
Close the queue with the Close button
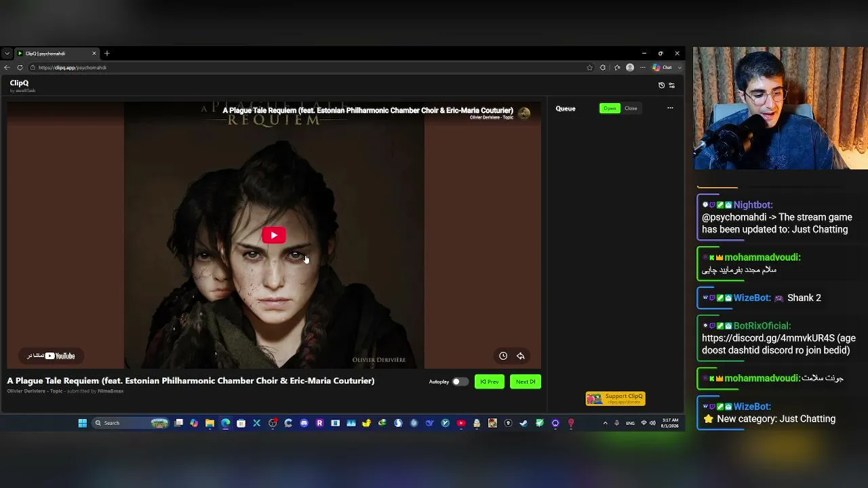[631, 108]
